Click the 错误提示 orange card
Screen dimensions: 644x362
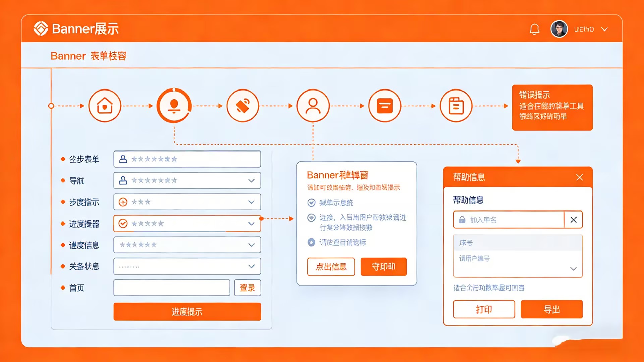552,107
